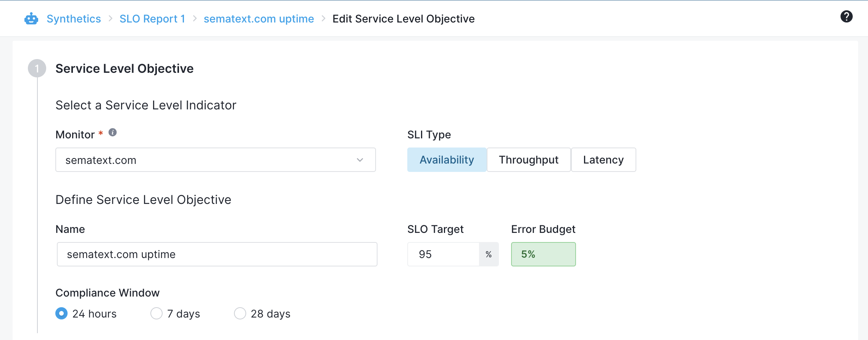Click the Name field containing sematext.com uptime
The image size is (868, 340).
tap(217, 254)
